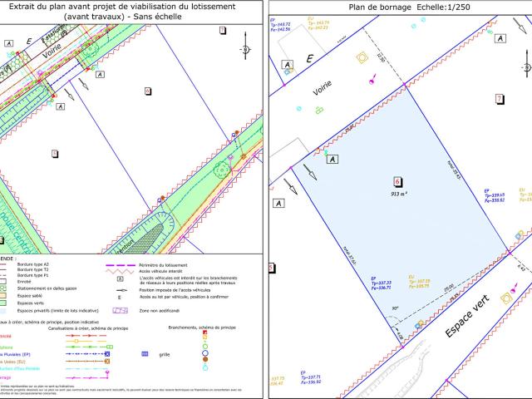Image resolution: width=532 pixels, height=399 pixels.
Task: Click the boxed A symbol in the legend
Action: [120, 279]
